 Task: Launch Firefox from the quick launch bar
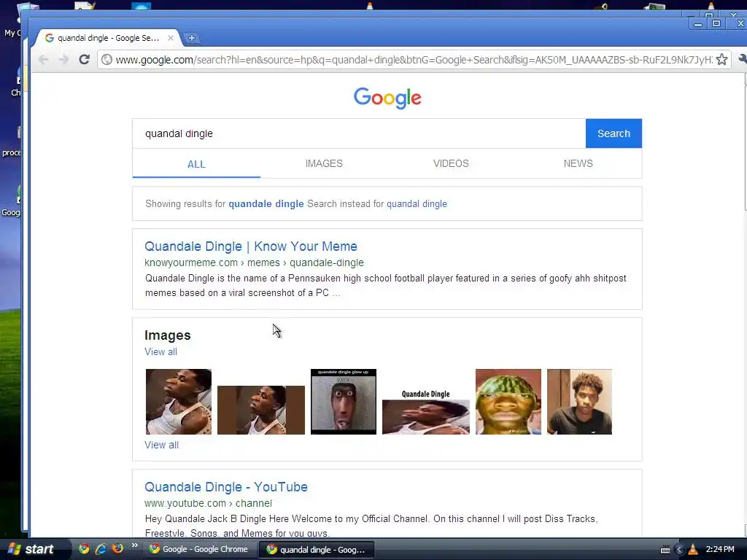tap(117, 548)
